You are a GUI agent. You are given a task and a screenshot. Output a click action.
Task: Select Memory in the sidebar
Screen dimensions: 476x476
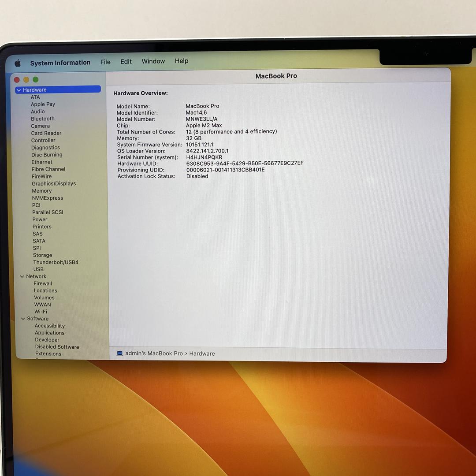42,191
